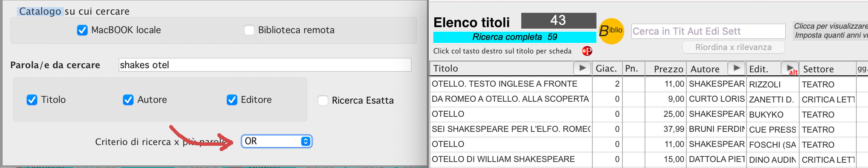
Task: Click the Parola/e da cercare field
Action: 265,65
